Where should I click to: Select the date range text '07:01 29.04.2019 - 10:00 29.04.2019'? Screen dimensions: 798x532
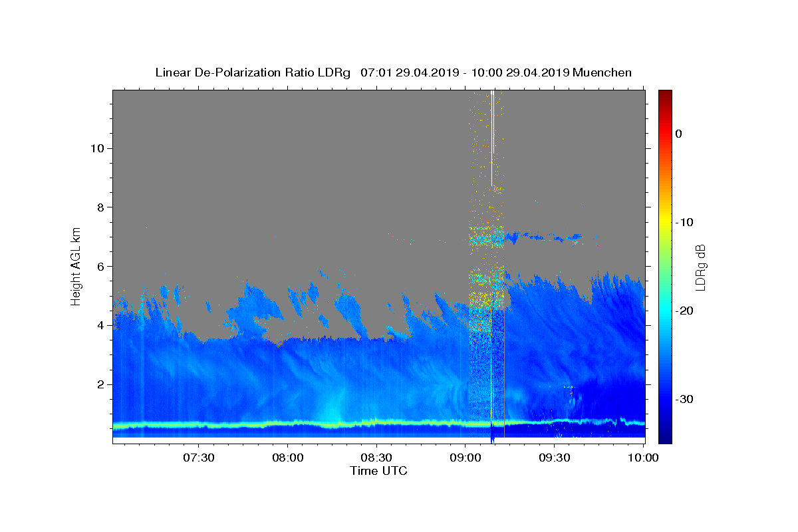[x=465, y=72]
